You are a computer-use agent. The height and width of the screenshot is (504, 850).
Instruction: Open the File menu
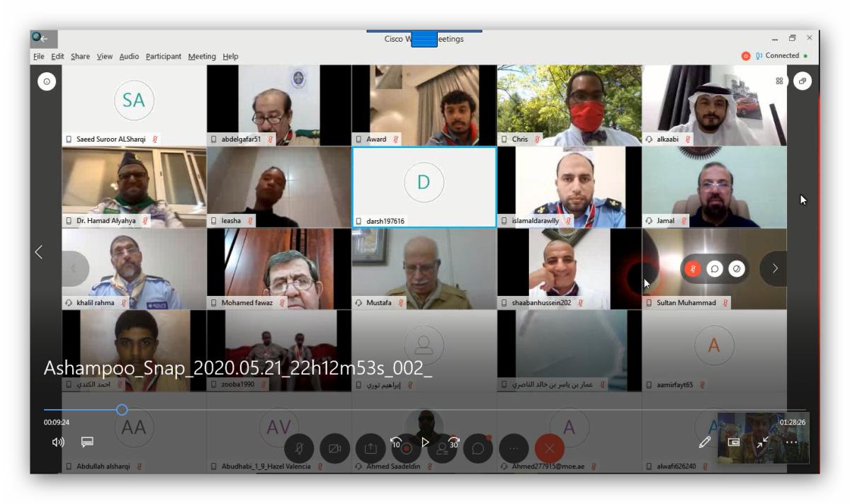coord(39,57)
